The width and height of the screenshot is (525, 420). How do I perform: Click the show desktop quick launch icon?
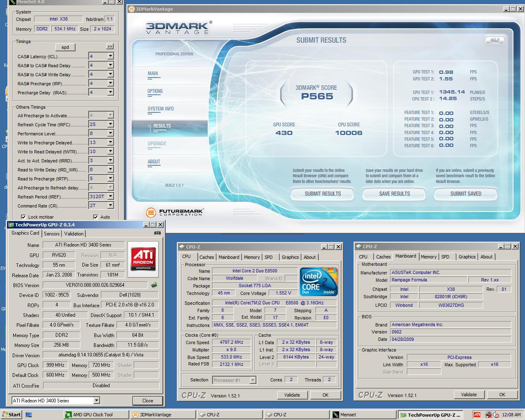tap(29, 415)
